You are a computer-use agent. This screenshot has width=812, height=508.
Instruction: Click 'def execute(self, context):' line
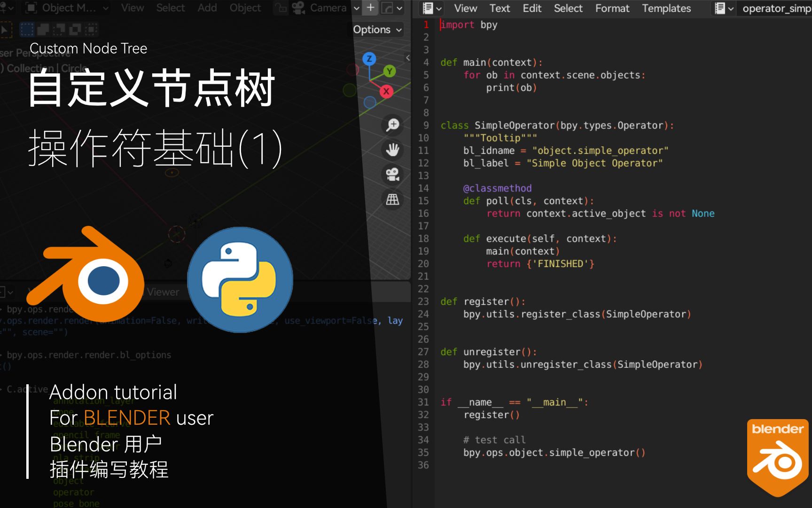click(x=540, y=238)
